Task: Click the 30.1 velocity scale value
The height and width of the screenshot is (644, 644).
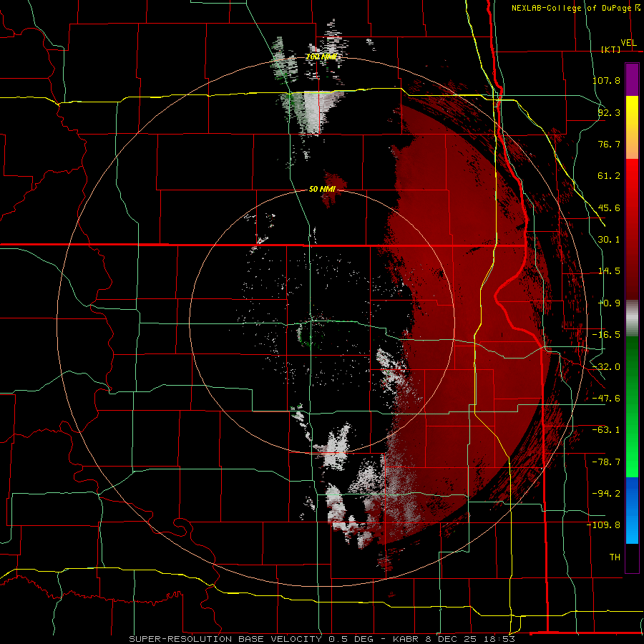Action: [x=609, y=240]
